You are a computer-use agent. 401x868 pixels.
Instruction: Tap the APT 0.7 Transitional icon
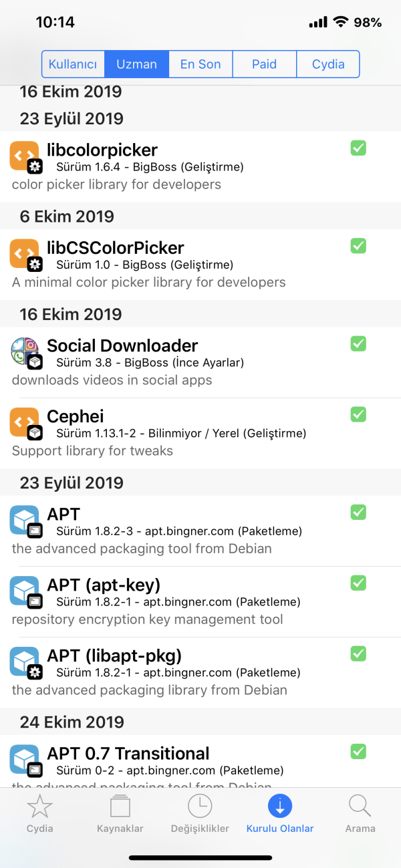coord(24,759)
